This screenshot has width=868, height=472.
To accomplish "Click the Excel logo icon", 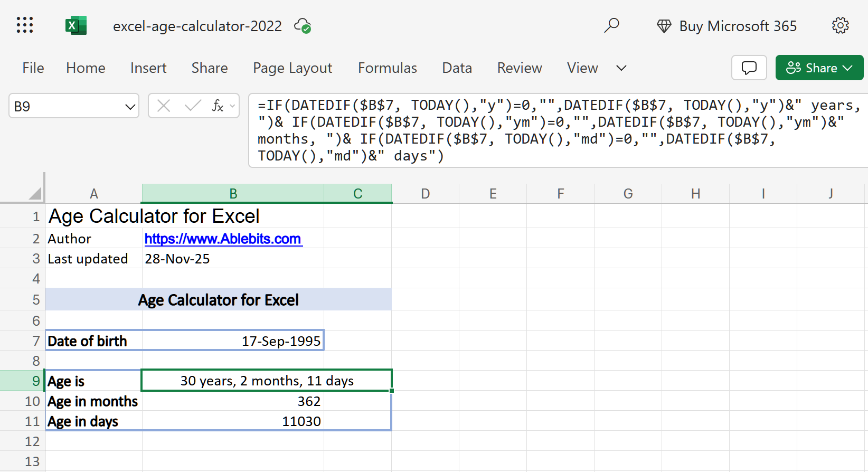I will tap(76, 25).
